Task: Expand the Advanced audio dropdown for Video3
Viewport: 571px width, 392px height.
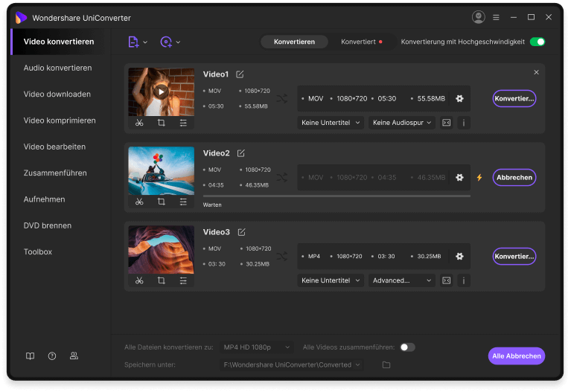Action: click(x=402, y=280)
